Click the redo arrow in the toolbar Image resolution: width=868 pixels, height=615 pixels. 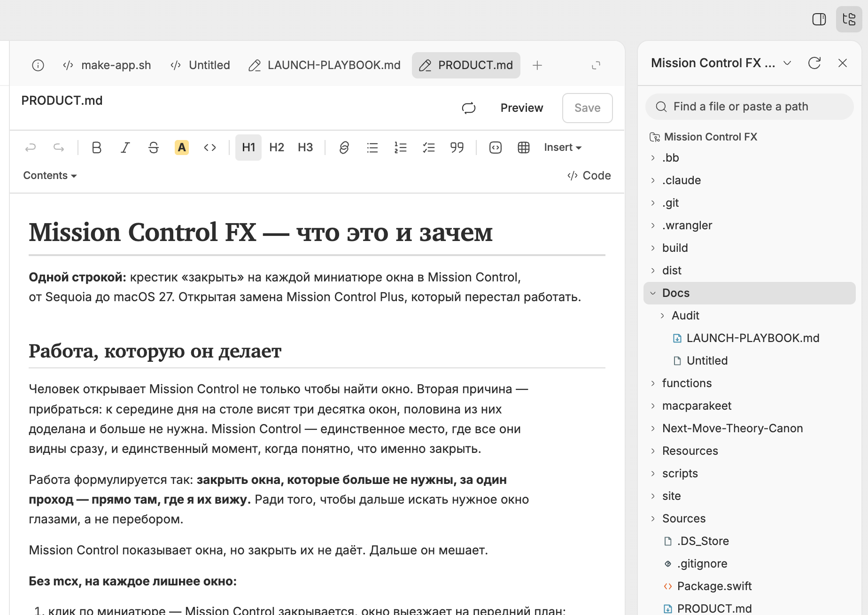59,148
